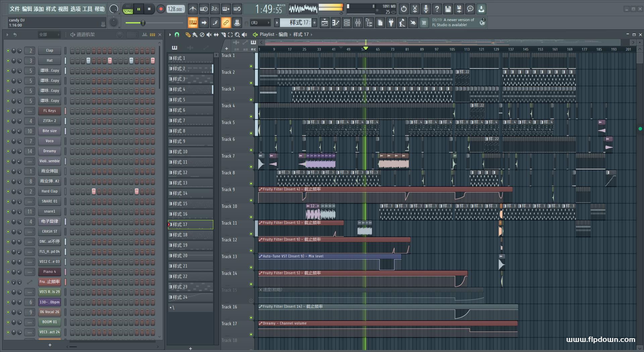The height and width of the screenshot is (352, 644).
Task: Select the Hard Clap channel button
Action: [49, 191]
